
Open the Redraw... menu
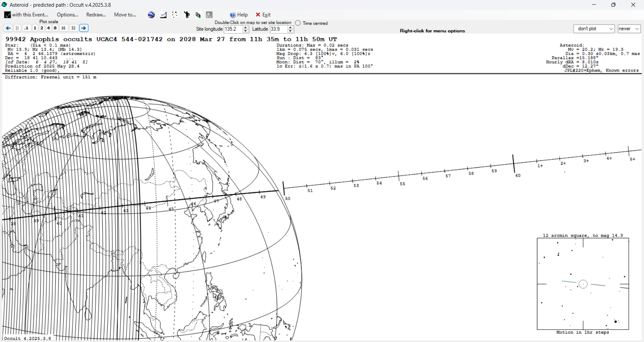tap(96, 15)
